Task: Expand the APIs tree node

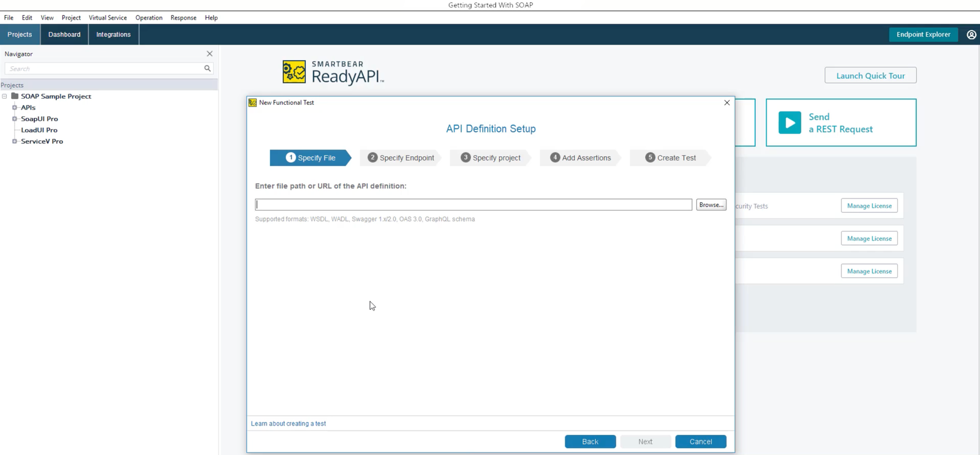Action: click(15, 108)
